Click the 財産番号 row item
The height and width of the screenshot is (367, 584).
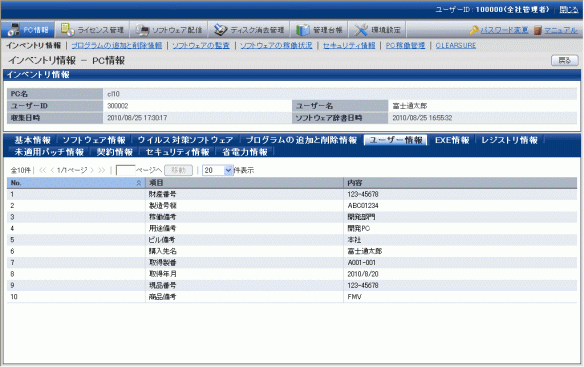tap(162, 194)
